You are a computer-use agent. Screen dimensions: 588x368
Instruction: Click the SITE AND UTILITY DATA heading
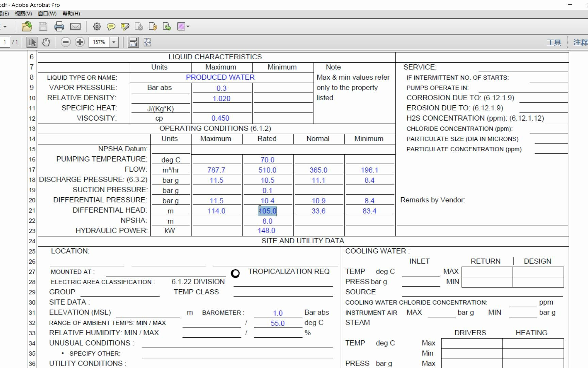pos(303,241)
